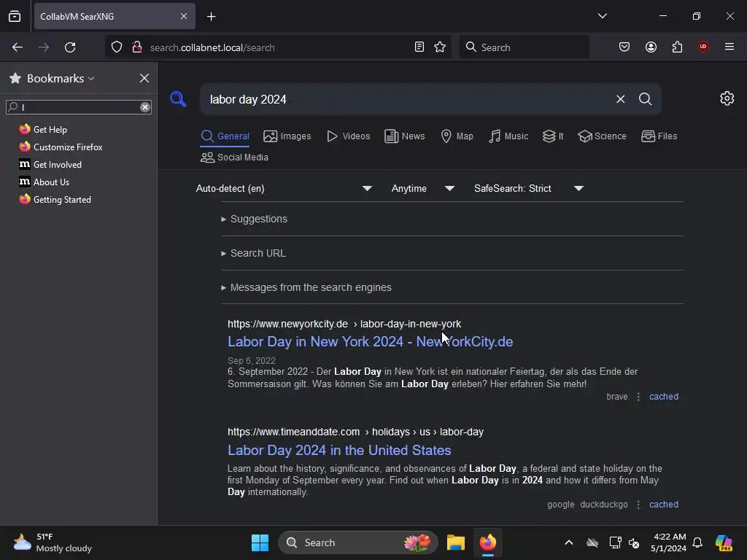Click the Firefox toolbar Search field
Viewport: 747px width, 560px height.
click(524, 47)
